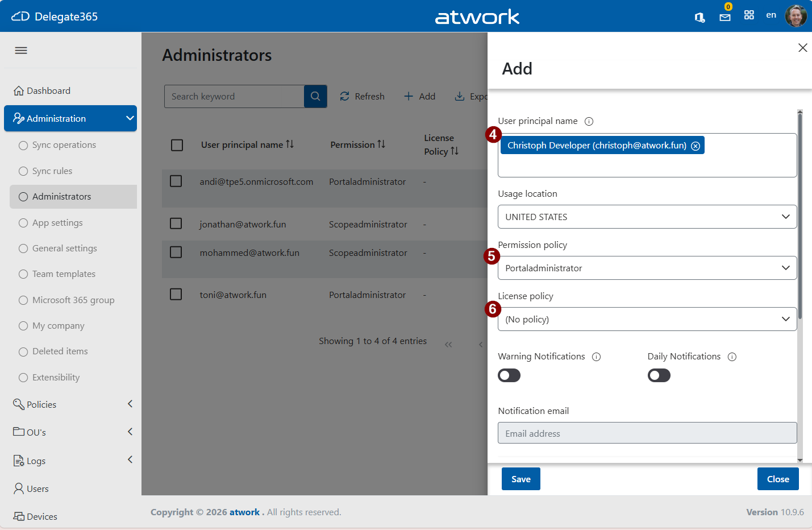Viewport: 812px width, 530px height.
Task: Open My company page
Action: 73,326
